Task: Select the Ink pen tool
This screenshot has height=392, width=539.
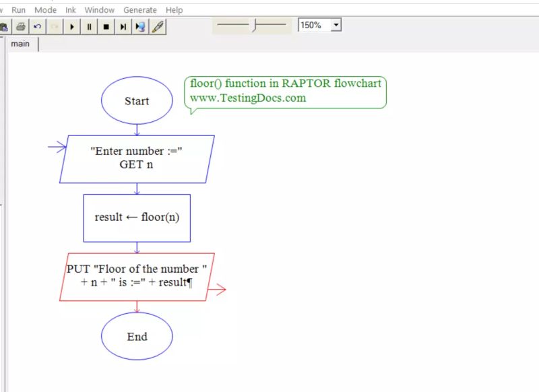Action: pyautogui.click(x=158, y=26)
